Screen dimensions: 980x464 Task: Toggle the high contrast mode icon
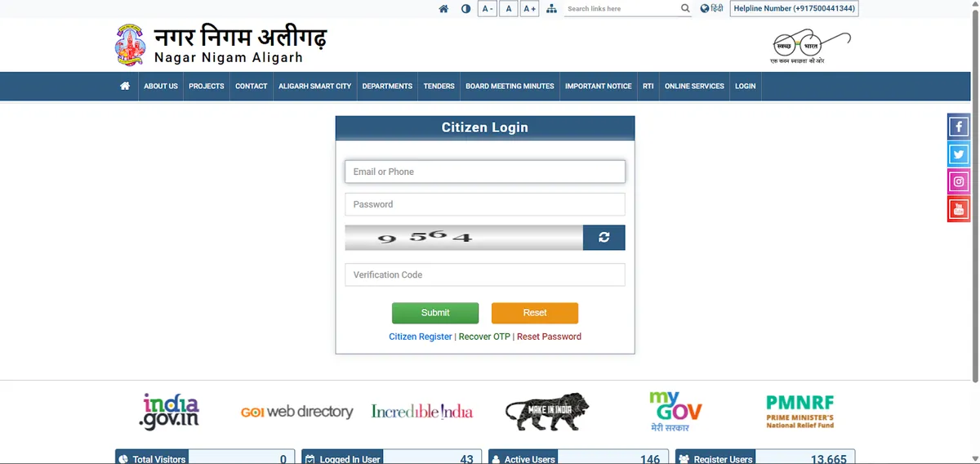coord(466,9)
